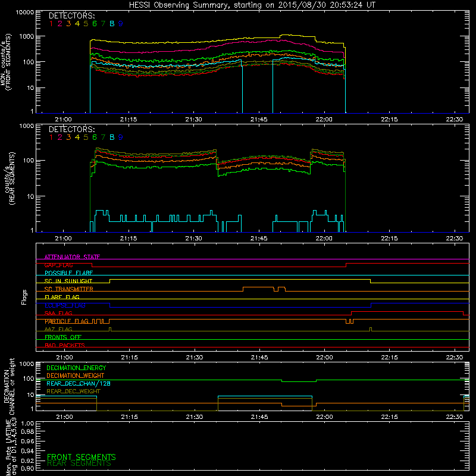Image resolution: width=476 pixels, height=476 pixels.
Task: Click DETECTORS label in front segments plot
Action: [x=72, y=15]
